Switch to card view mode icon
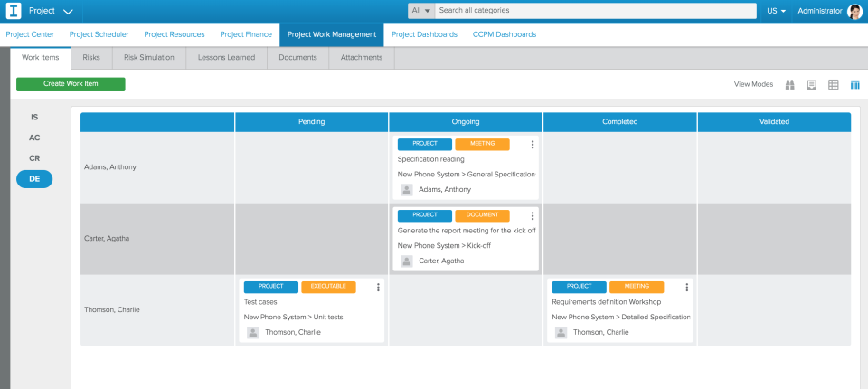The width and height of the screenshot is (868, 389). coord(812,85)
